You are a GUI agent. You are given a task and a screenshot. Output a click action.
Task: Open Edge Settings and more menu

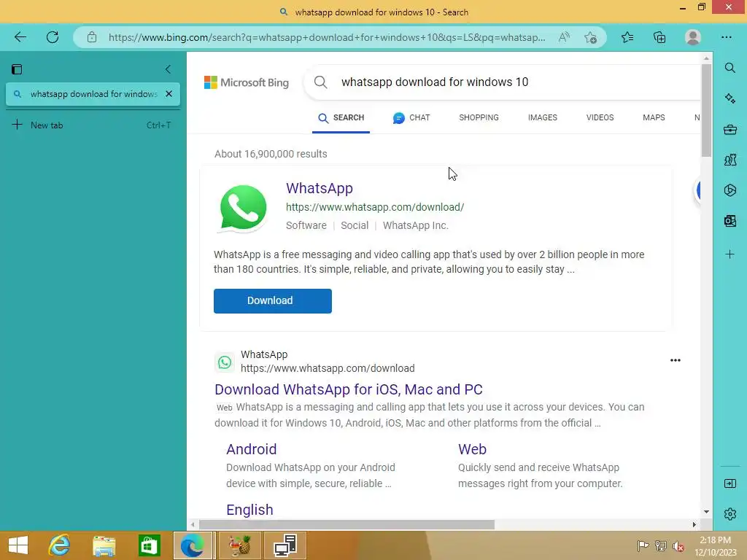726,37
